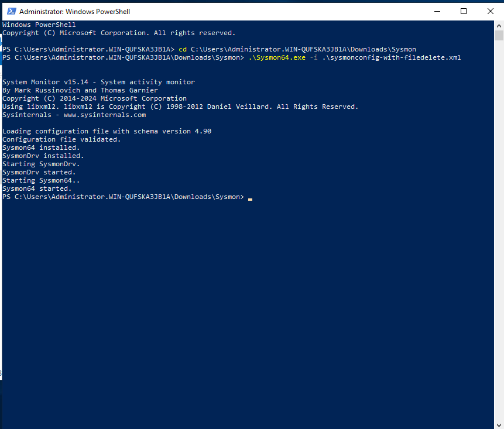Click the scrollbar up arrow

[499, 25]
